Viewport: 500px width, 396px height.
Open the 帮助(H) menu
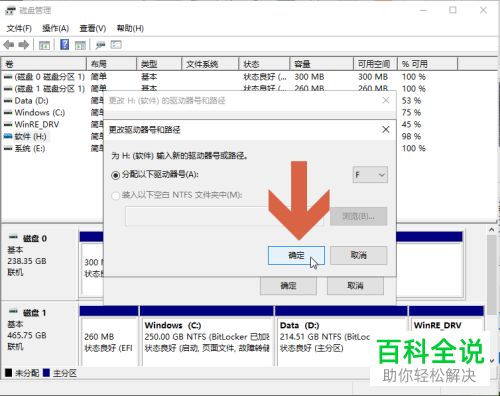[130, 28]
